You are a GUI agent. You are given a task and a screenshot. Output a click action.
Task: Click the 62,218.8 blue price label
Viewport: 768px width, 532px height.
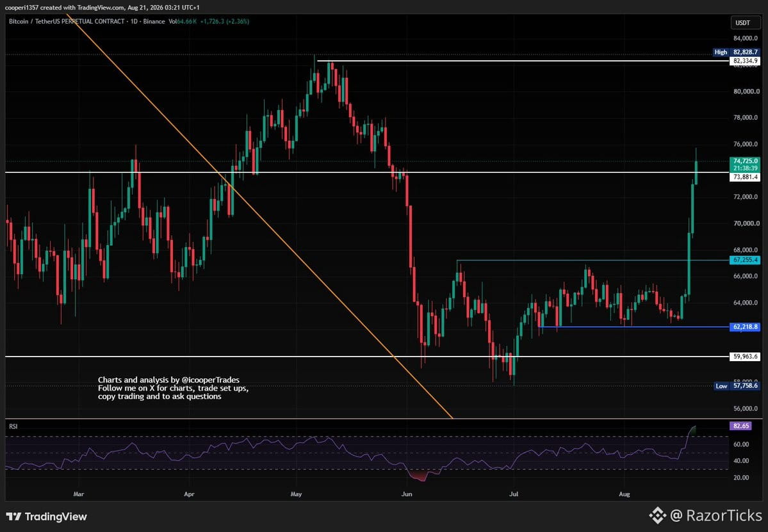pyautogui.click(x=745, y=326)
